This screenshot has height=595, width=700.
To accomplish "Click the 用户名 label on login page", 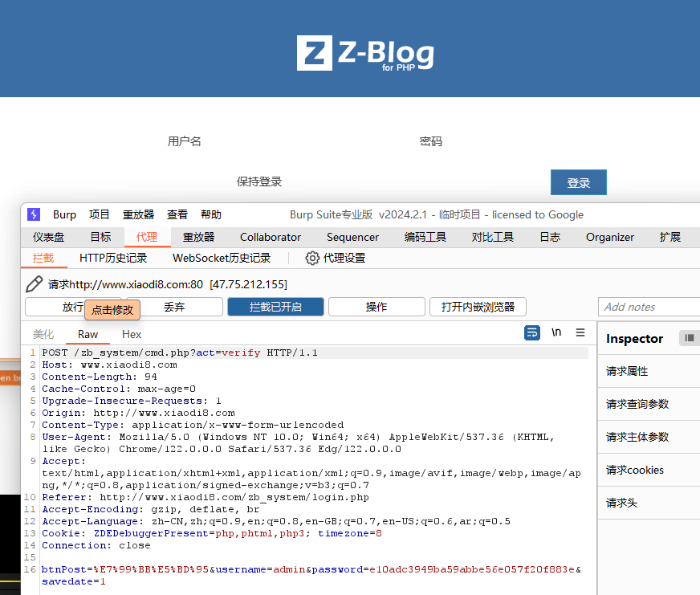I will 185,141.
